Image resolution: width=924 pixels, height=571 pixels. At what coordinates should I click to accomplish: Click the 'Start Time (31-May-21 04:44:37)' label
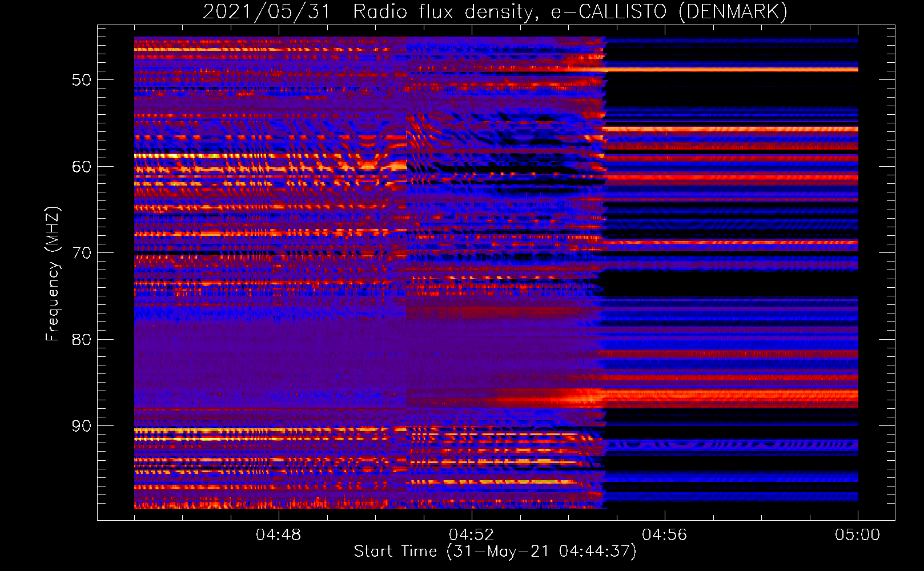(x=495, y=552)
